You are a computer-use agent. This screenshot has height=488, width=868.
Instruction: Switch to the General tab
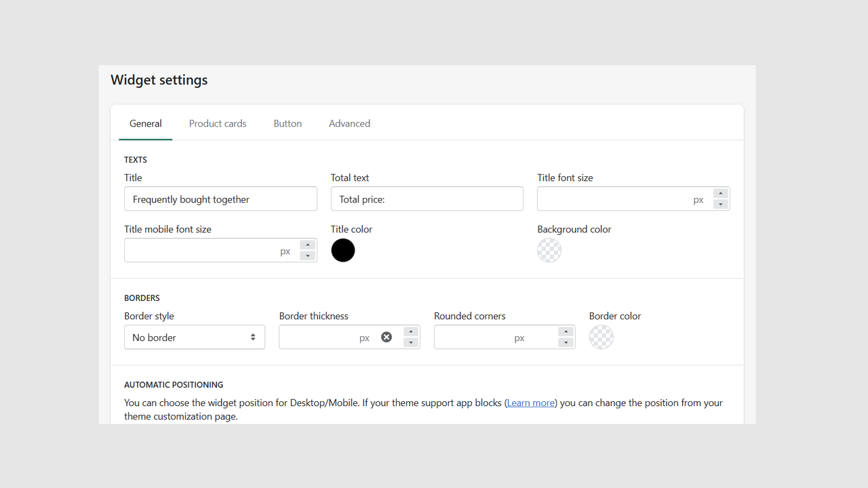pyautogui.click(x=146, y=123)
